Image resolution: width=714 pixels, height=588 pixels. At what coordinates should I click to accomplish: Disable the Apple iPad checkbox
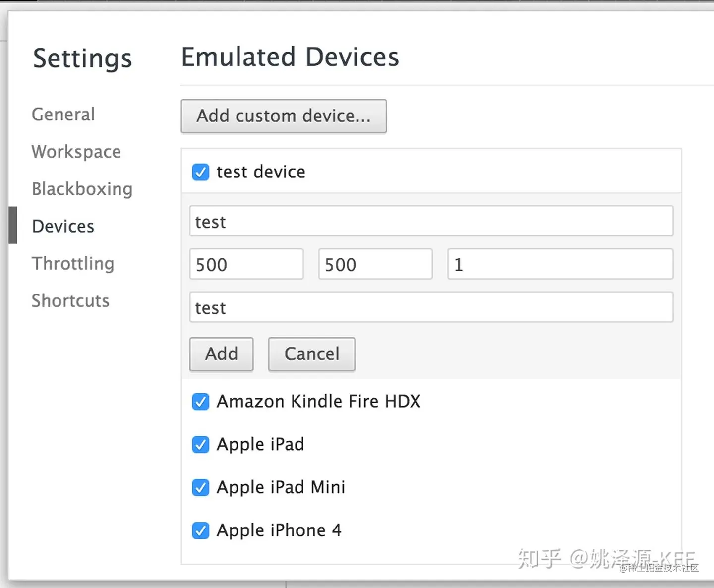tap(200, 444)
